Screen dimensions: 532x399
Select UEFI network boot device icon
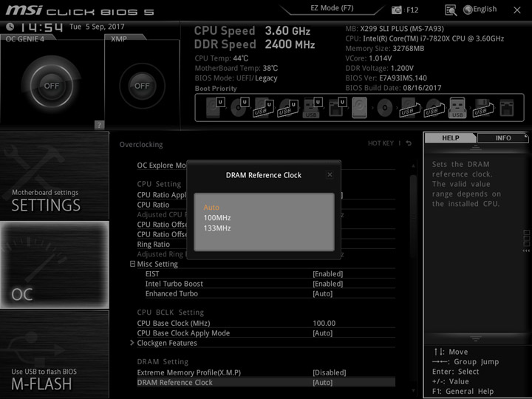click(337, 107)
